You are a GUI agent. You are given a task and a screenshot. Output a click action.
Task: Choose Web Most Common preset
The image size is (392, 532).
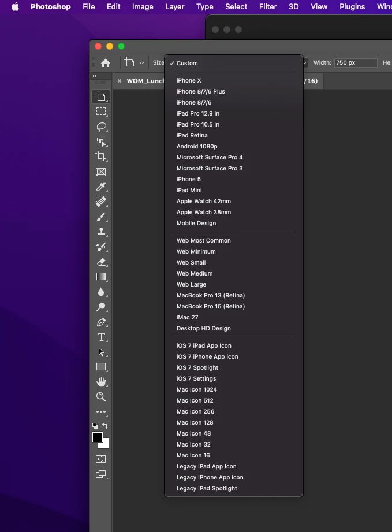(x=234, y=240)
